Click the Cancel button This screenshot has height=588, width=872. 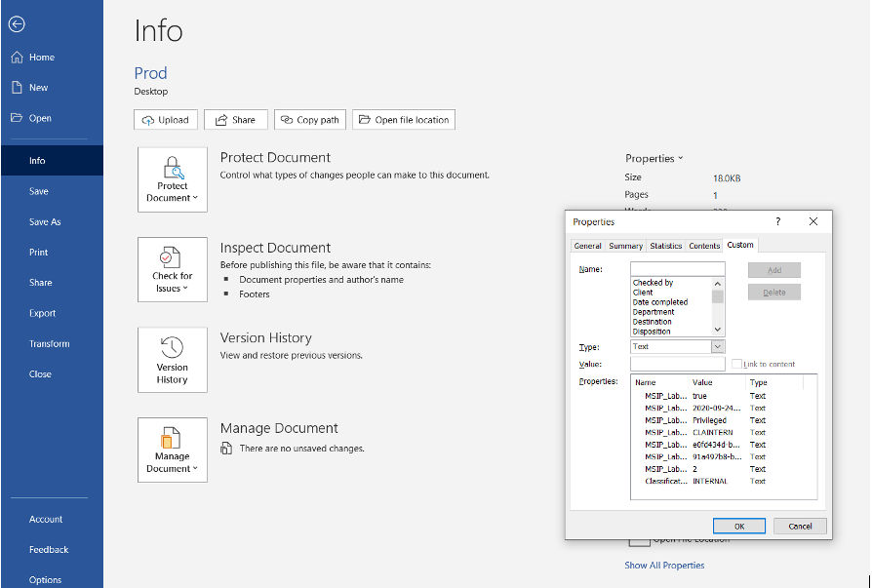click(800, 526)
